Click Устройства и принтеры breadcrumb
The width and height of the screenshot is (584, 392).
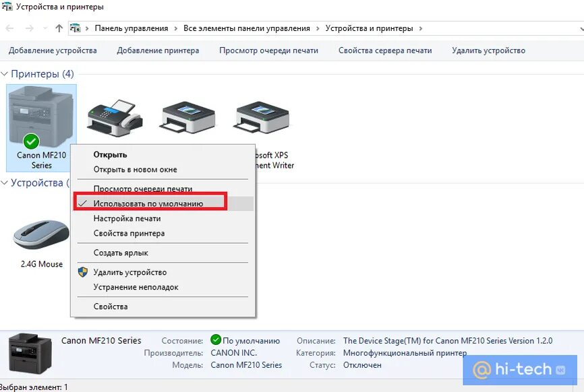click(x=369, y=29)
